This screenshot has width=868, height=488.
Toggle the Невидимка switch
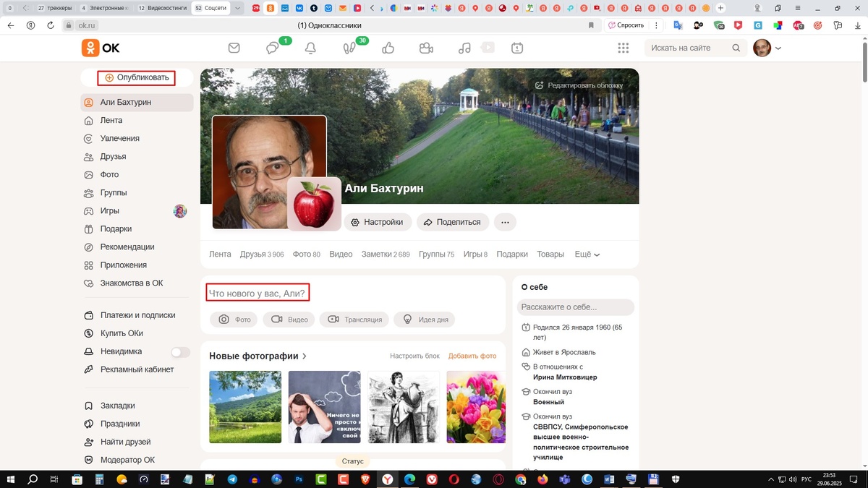tap(180, 352)
